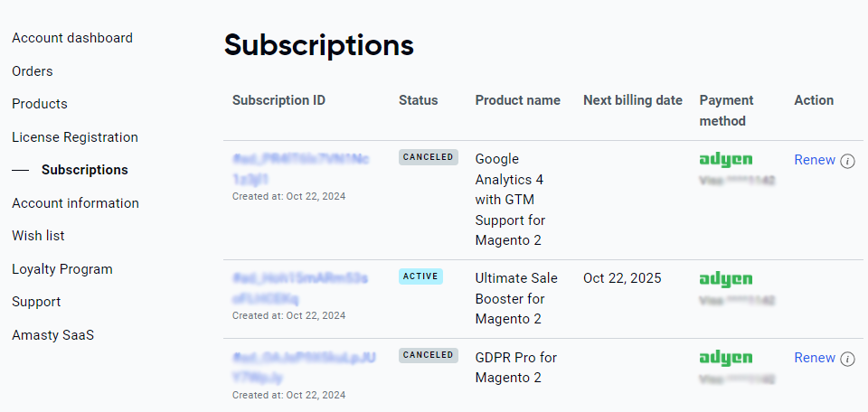Click CANCELED badge for Google Analytics 4
This screenshot has width=868, height=412.
(x=429, y=157)
